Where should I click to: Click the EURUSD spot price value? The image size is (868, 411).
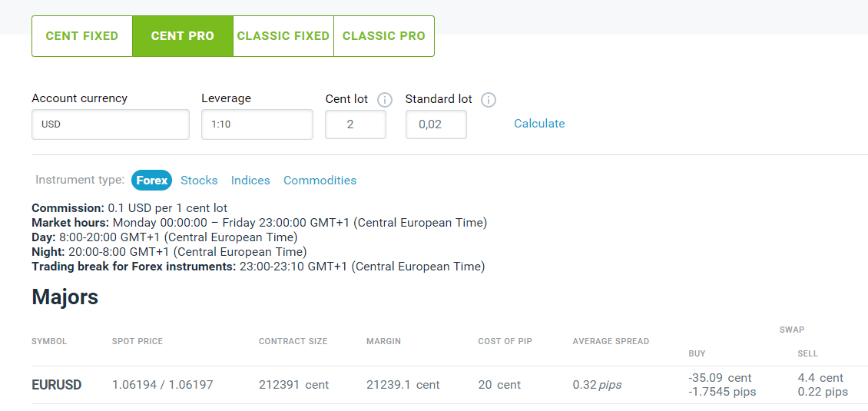[x=162, y=385]
